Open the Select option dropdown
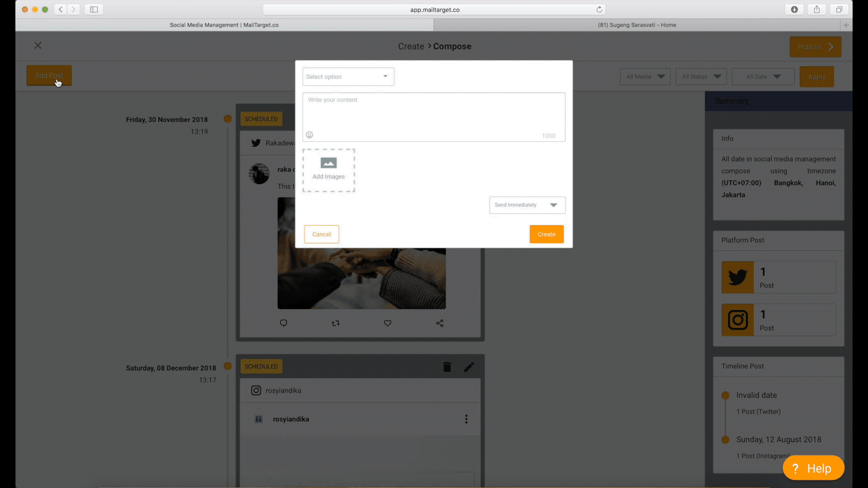Viewport: 868px width, 488px height. click(x=348, y=76)
